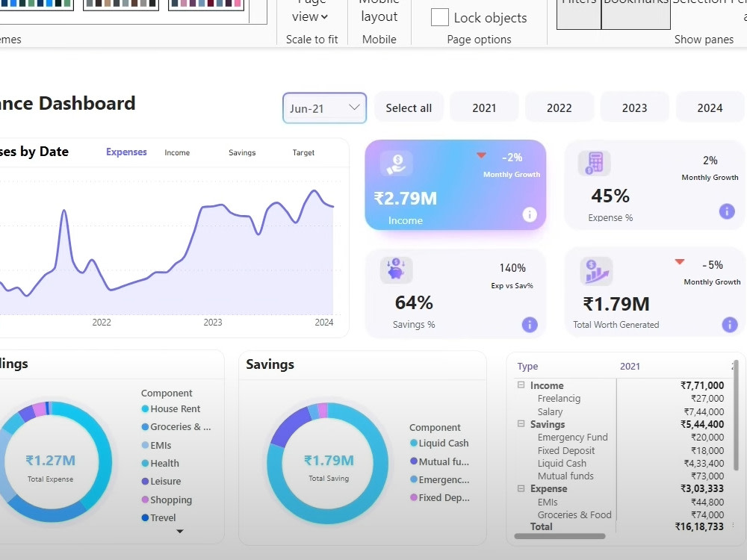Click Mutual funds legend marker
Viewport: 747px width, 560px height.
[x=414, y=461]
